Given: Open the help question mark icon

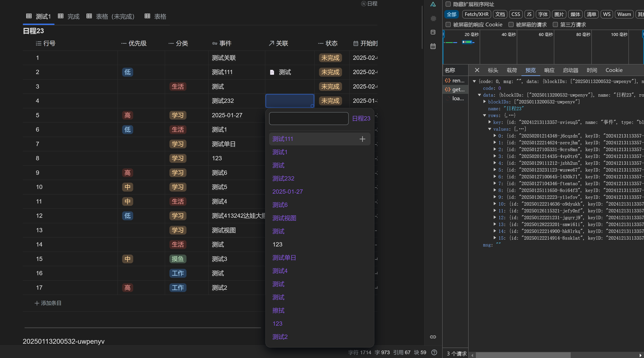Looking at the screenshot, I should tap(434, 352).
